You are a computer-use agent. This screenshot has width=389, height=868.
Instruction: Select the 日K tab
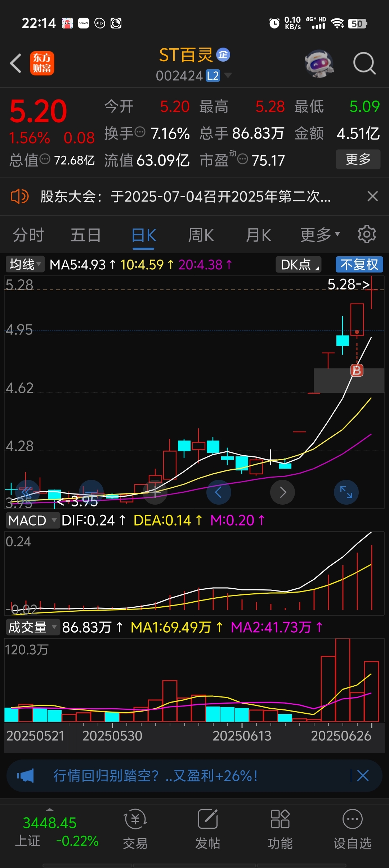click(144, 236)
